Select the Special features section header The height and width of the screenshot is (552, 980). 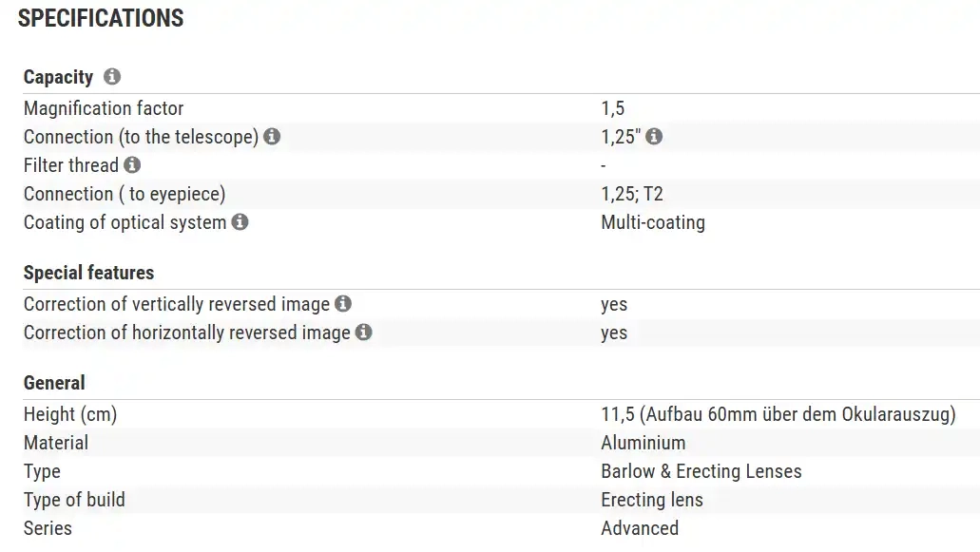[88, 273]
